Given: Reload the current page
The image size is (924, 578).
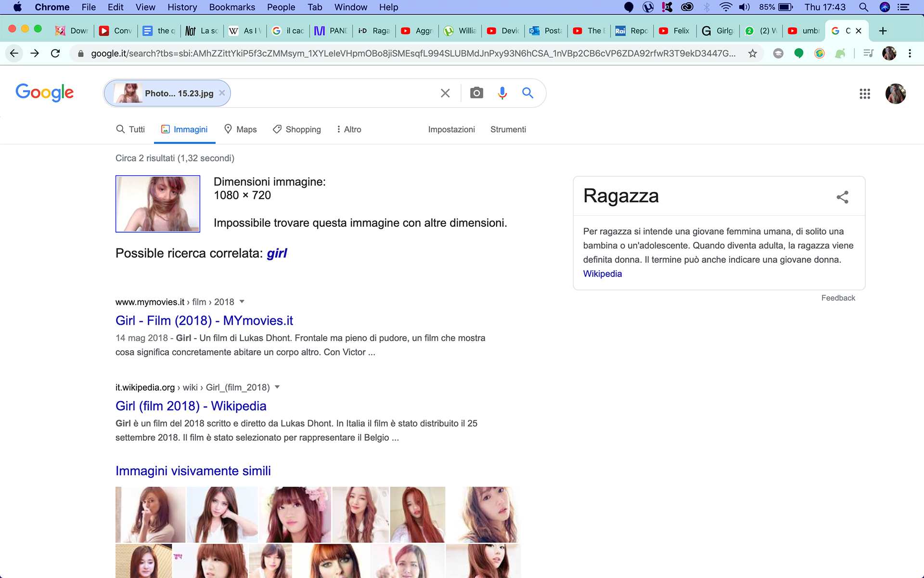Looking at the screenshot, I should pyautogui.click(x=55, y=53).
